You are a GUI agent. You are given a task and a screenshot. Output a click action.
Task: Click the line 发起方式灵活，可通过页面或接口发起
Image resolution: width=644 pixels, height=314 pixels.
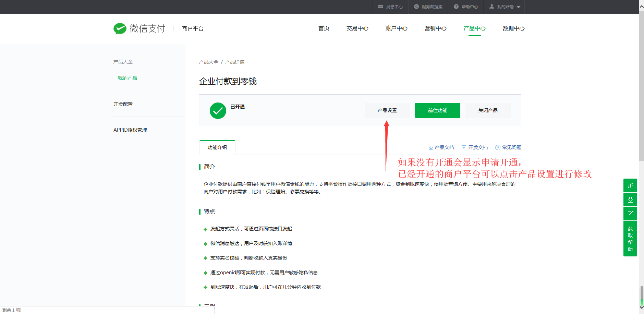click(x=251, y=229)
